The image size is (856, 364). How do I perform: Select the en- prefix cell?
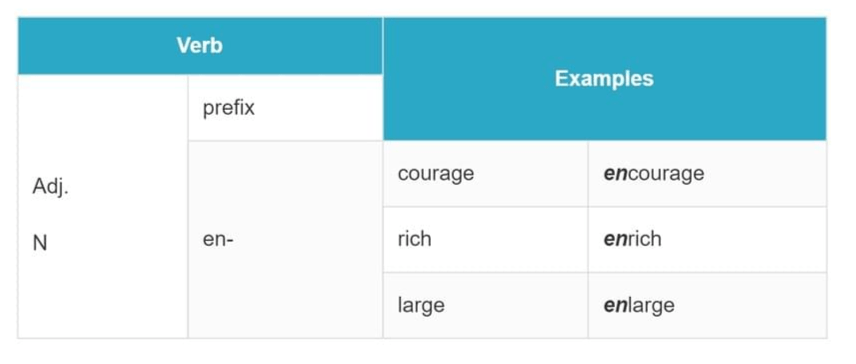click(x=285, y=240)
